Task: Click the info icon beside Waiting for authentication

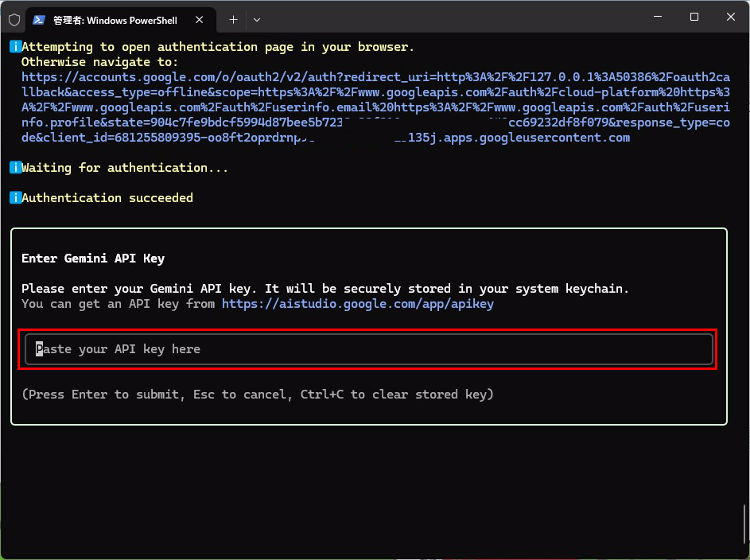Action: pos(15,167)
